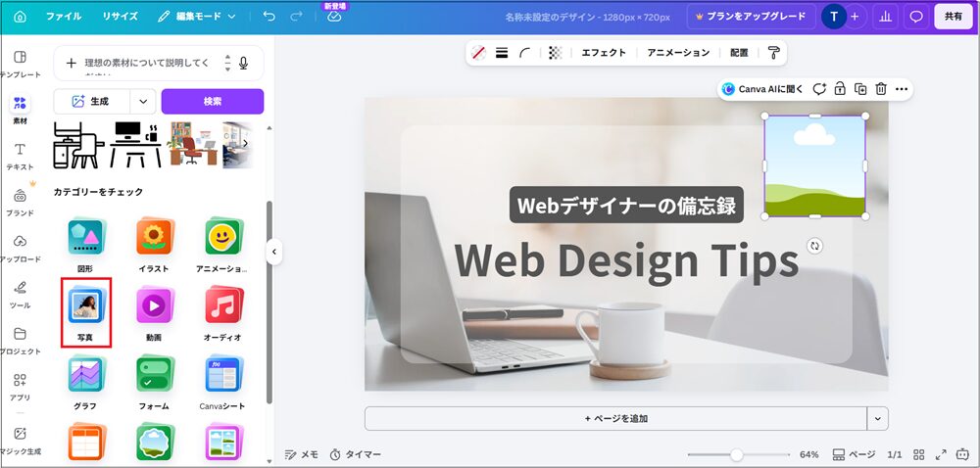Open アップロード sidebar tab
980x468 pixels.
20,249
